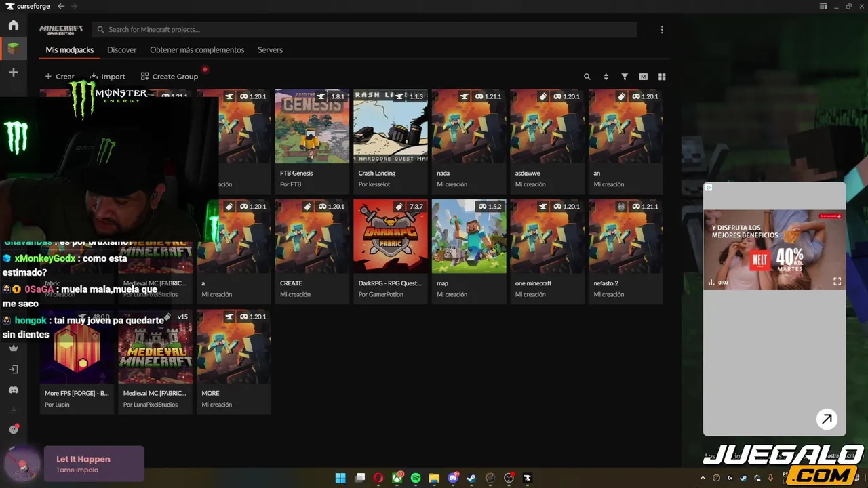Navigate forward with the right arrow
868x488 pixels.
click(x=73, y=6)
